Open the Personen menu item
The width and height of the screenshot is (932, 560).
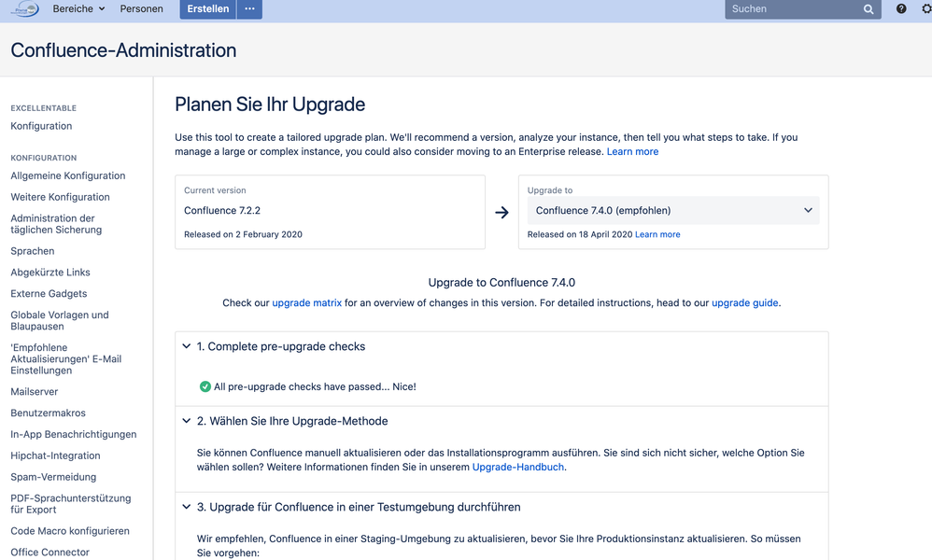[141, 9]
